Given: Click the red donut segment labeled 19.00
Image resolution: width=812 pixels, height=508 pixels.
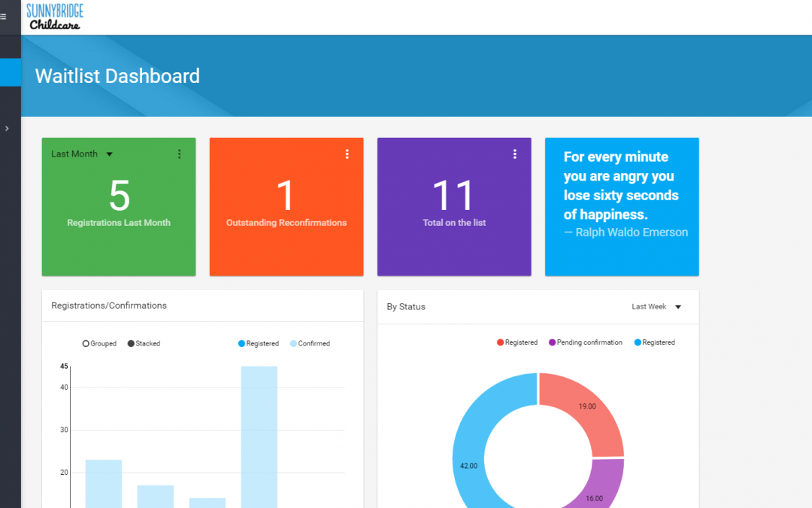Looking at the screenshot, I should point(587,406).
